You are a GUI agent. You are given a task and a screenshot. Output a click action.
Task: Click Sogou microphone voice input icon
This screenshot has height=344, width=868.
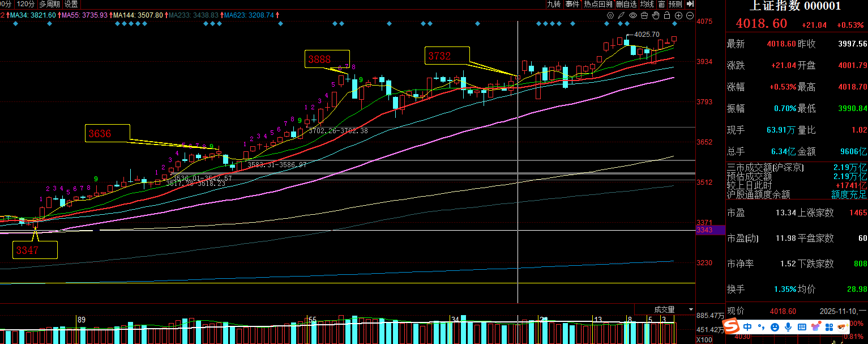(788, 327)
